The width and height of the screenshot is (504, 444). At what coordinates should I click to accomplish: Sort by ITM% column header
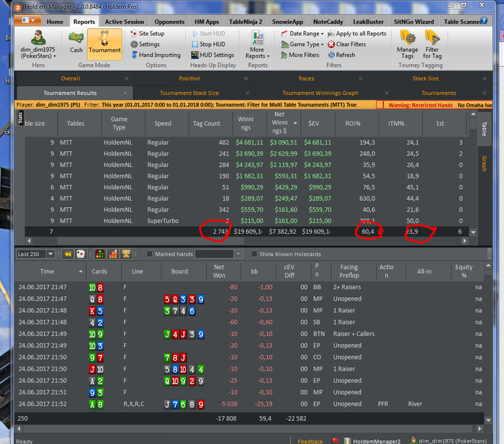pos(396,123)
